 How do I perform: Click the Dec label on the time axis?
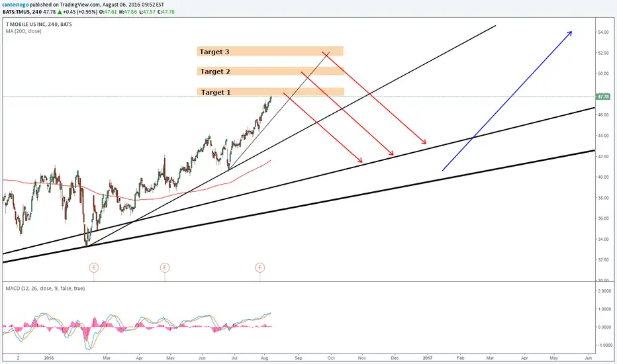click(395, 358)
